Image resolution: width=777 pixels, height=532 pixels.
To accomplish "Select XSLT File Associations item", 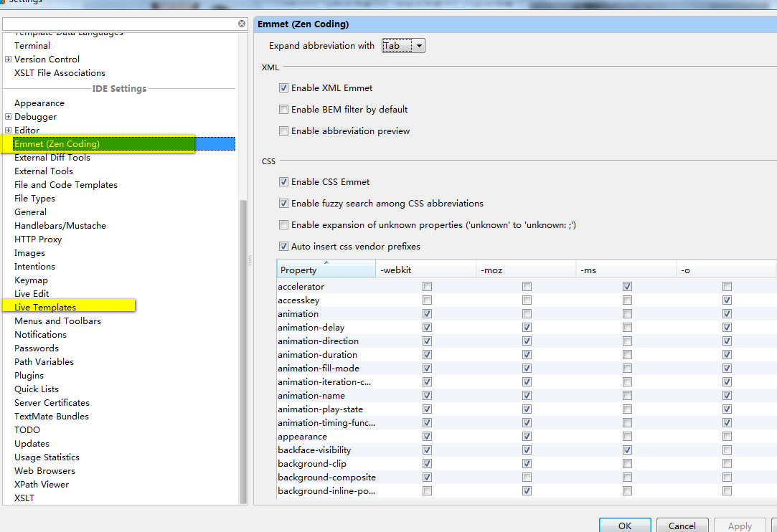I will click(60, 73).
